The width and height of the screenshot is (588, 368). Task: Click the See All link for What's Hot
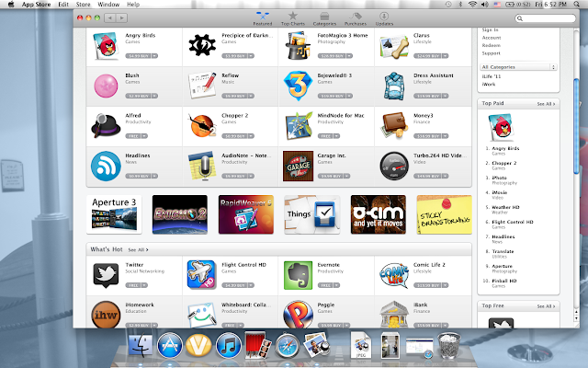(x=138, y=249)
